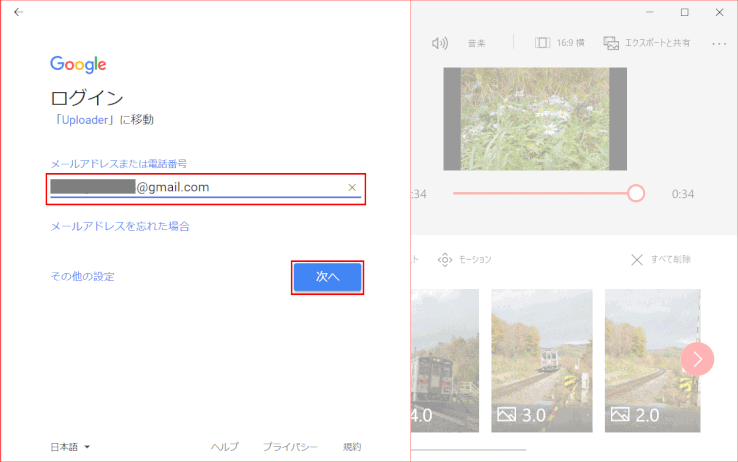Maximize the video editor window

click(x=685, y=12)
